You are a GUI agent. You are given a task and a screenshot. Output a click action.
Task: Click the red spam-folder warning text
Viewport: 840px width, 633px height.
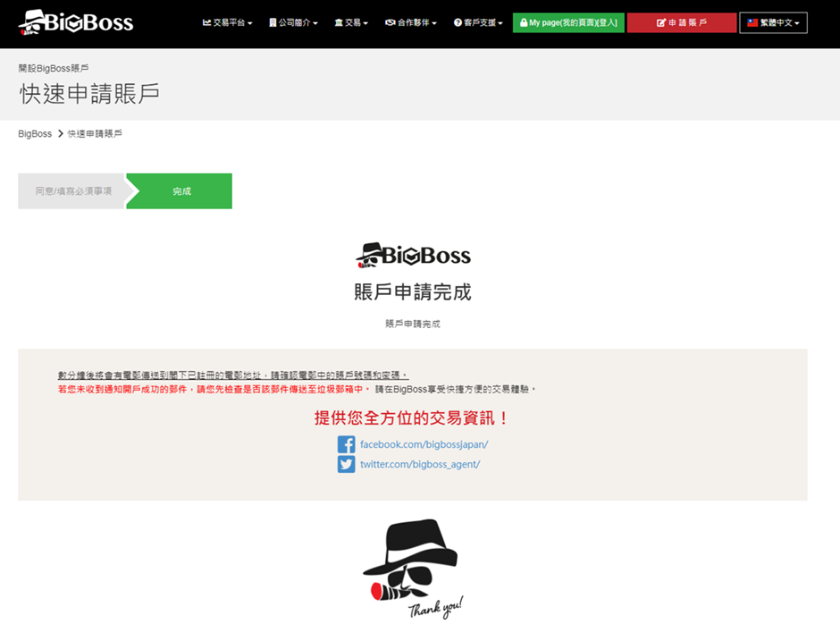click(x=214, y=389)
